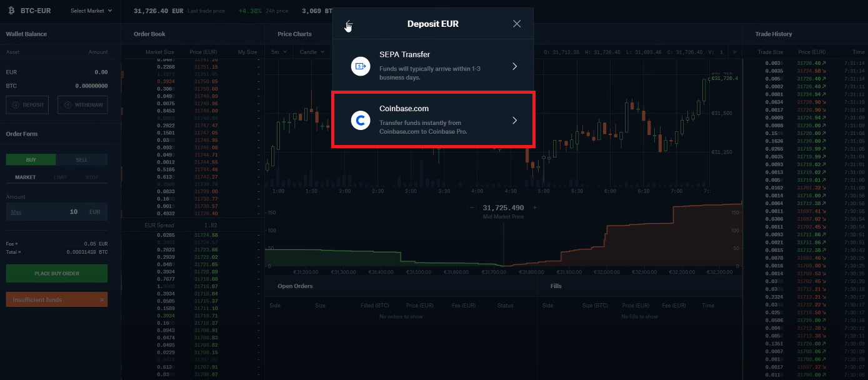Select the 31723.66 bid price in Order Book

206,249
